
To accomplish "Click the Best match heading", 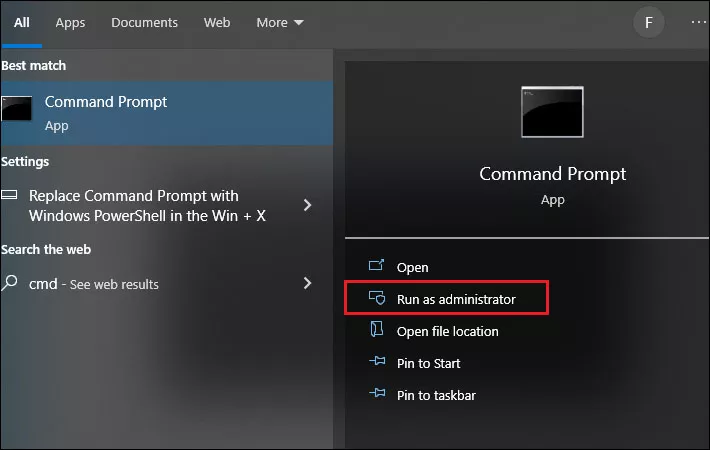I will point(34,66).
